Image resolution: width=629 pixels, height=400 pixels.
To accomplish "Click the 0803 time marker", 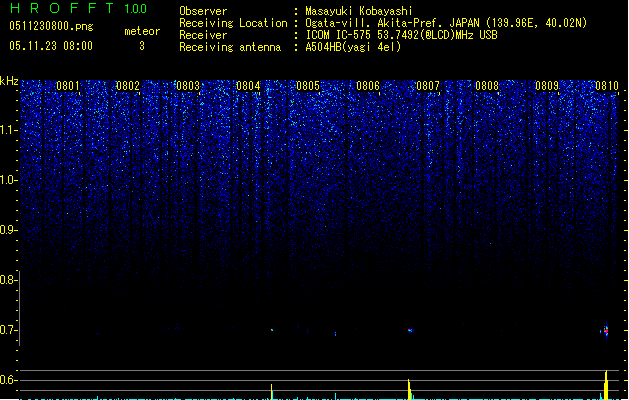I will (x=188, y=86).
